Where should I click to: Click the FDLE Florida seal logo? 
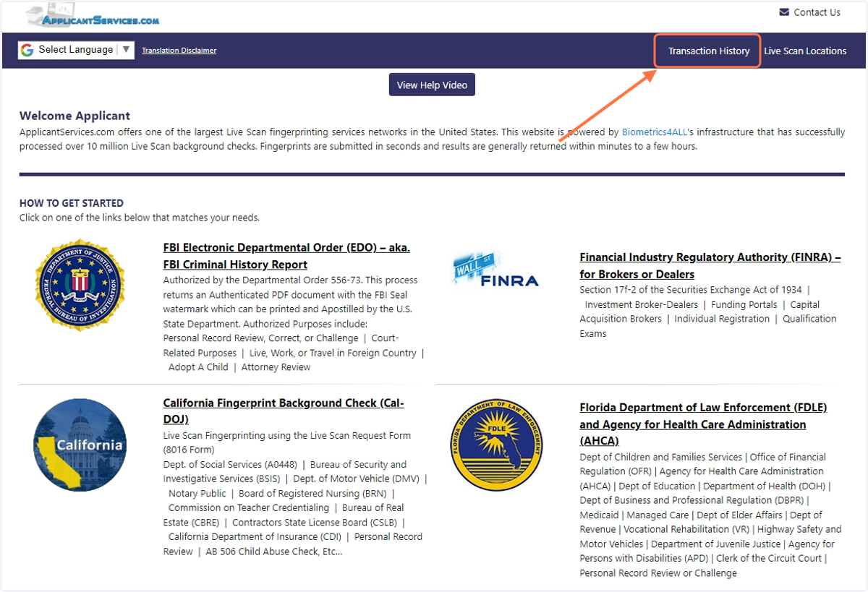[496, 444]
